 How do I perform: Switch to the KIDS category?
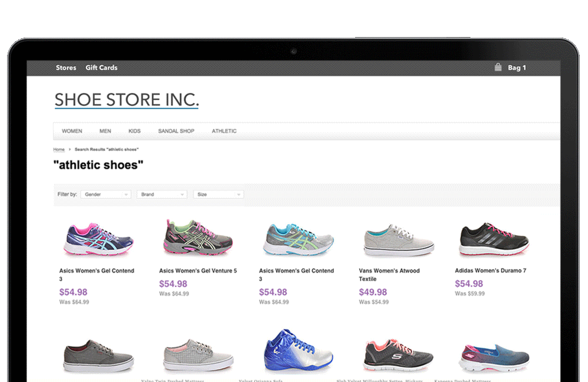pos(134,131)
